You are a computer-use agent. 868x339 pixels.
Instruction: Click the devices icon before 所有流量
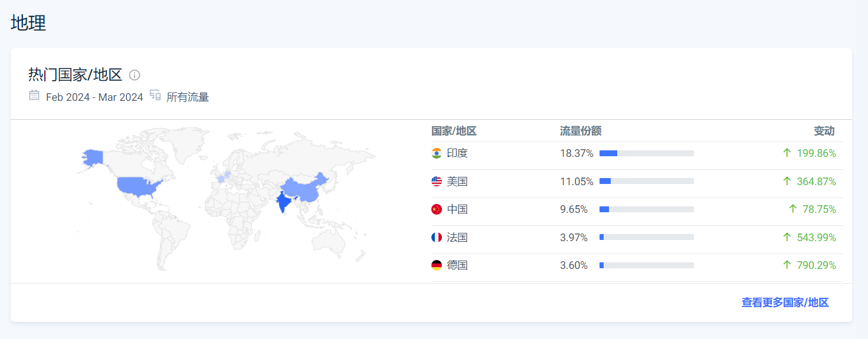[155, 95]
